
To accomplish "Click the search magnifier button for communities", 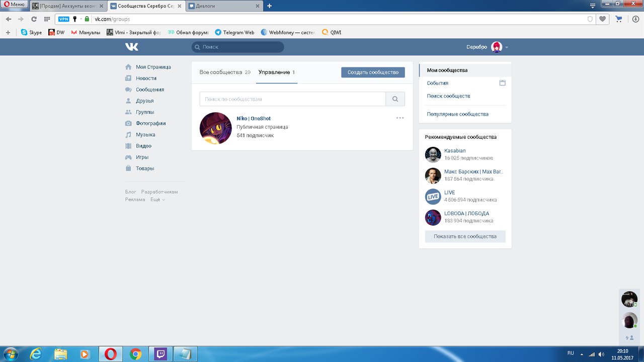I will pos(395,99).
